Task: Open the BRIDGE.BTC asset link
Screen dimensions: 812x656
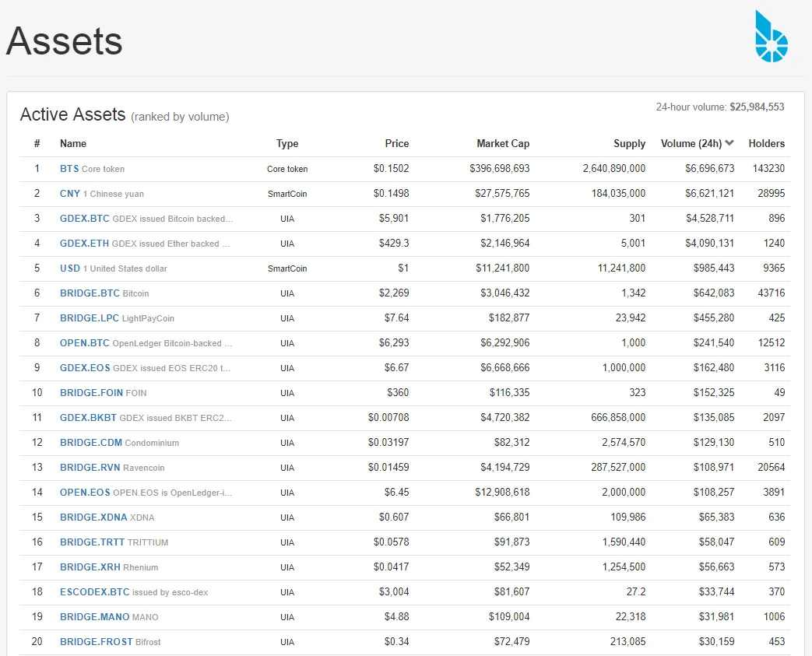Action: [x=90, y=293]
